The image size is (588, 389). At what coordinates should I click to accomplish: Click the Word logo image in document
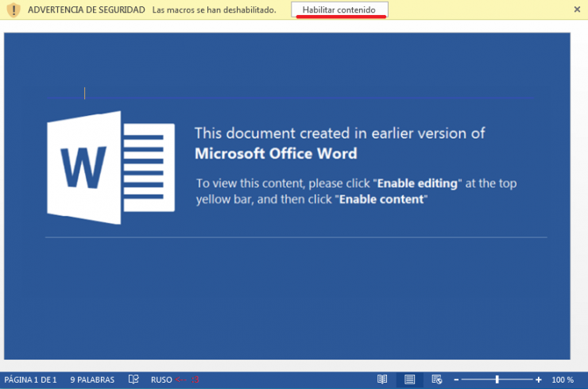[110, 168]
